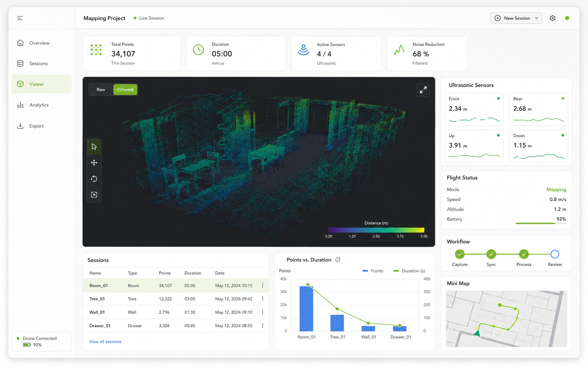The height and width of the screenshot is (368, 588).
Task: Click the Drone Connected status
Action: pyautogui.click(x=40, y=338)
